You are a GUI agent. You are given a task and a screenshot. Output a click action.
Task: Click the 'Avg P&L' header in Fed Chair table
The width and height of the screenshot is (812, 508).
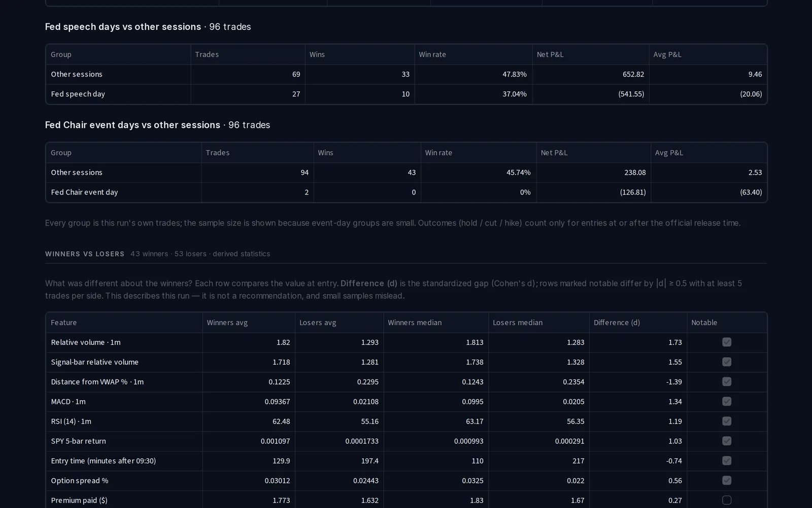point(669,152)
